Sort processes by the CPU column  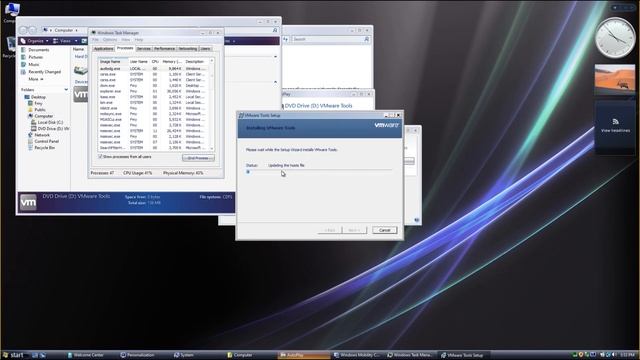[x=155, y=62]
